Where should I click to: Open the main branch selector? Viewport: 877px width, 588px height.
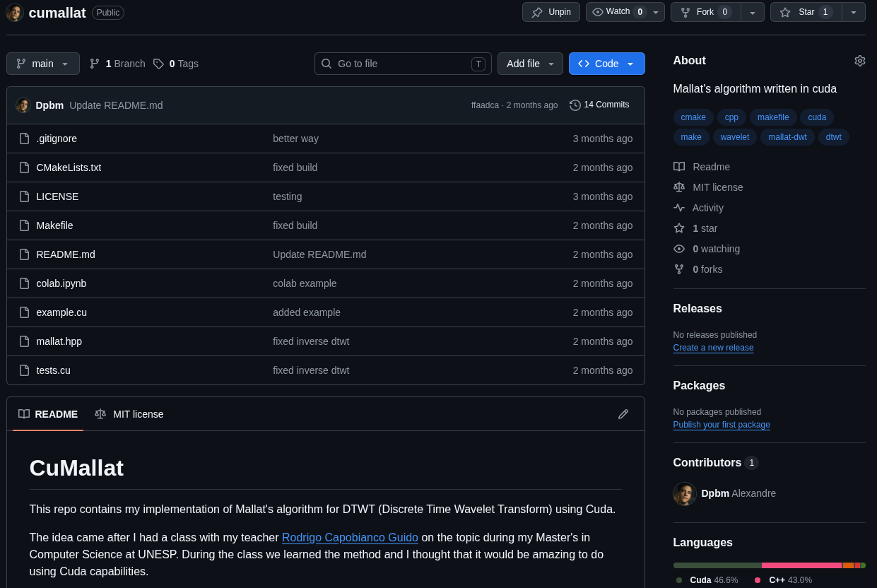(43, 64)
